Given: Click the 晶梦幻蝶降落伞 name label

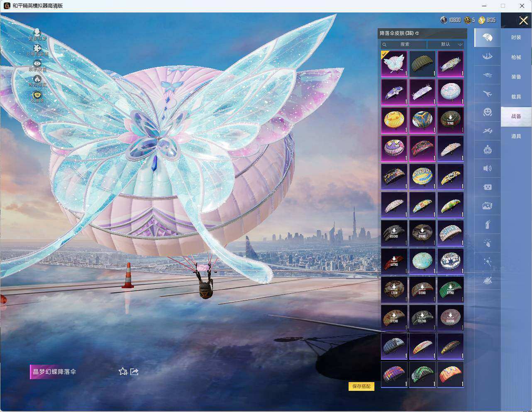Looking at the screenshot, I should pos(54,372).
